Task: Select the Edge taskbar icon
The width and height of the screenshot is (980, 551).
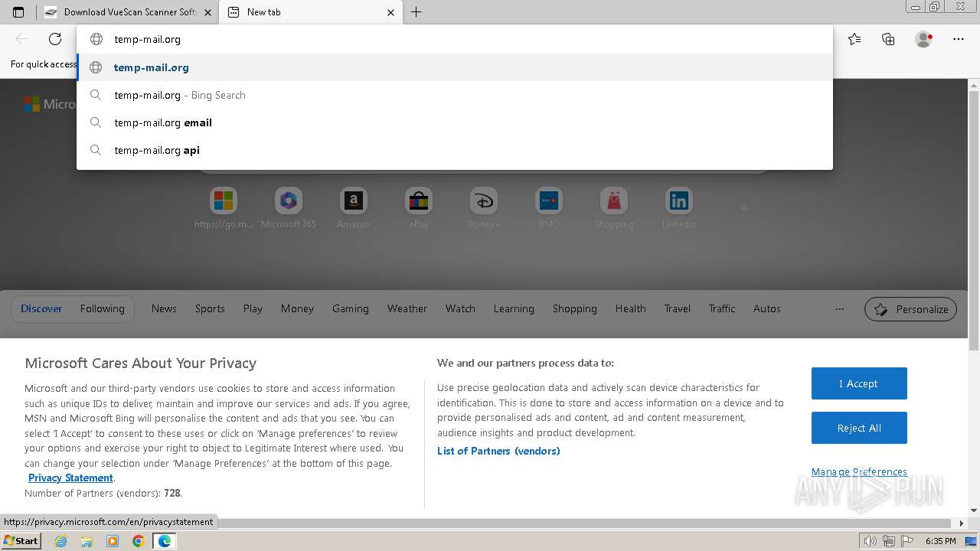Action: pos(165,541)
